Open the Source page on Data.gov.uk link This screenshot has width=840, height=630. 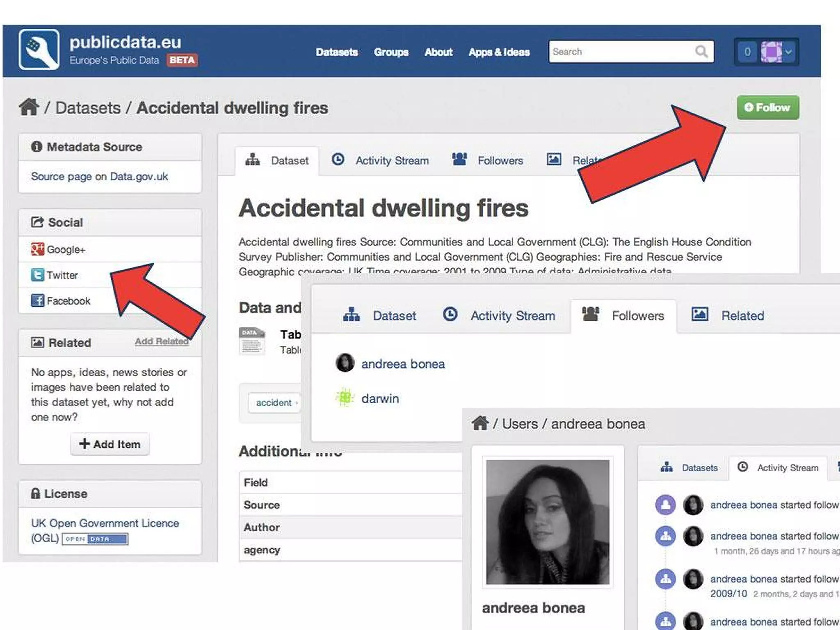coord(99,176)
